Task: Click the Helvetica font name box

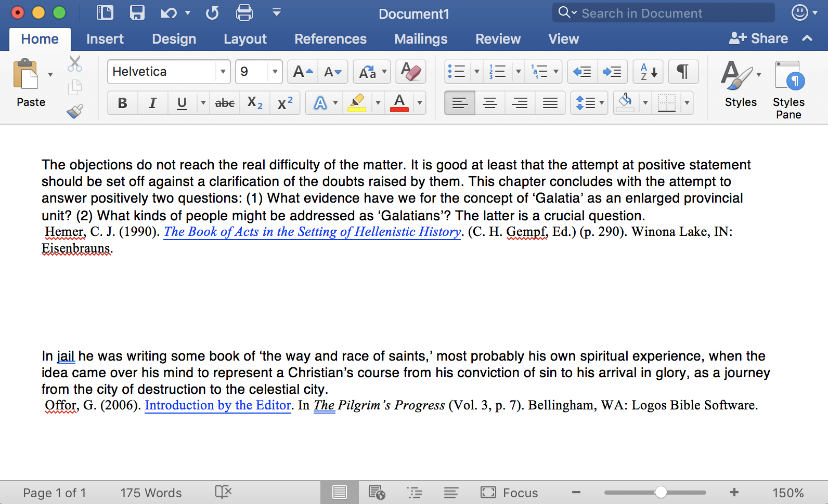Action: coord(162,72)
